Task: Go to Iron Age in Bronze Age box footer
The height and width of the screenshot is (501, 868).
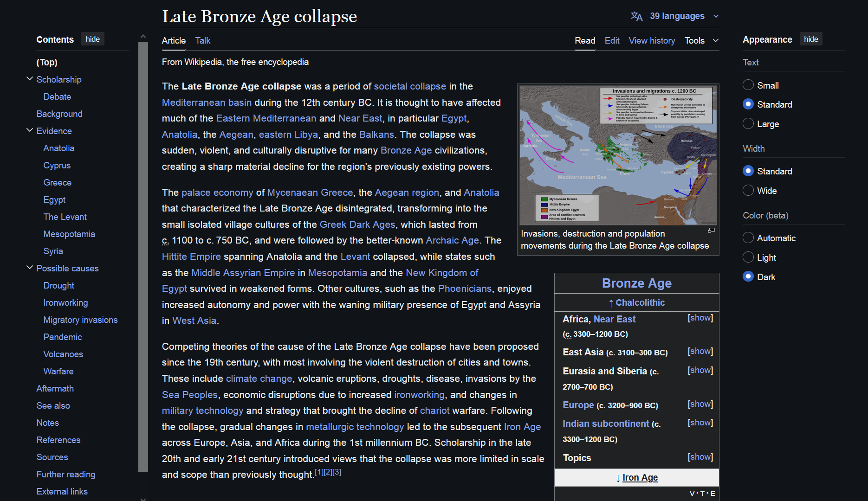Action: pos(640,477)
